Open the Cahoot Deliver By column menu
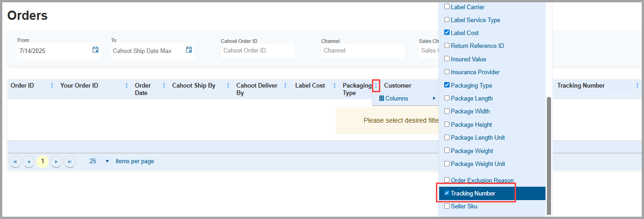 pos(285,86)
